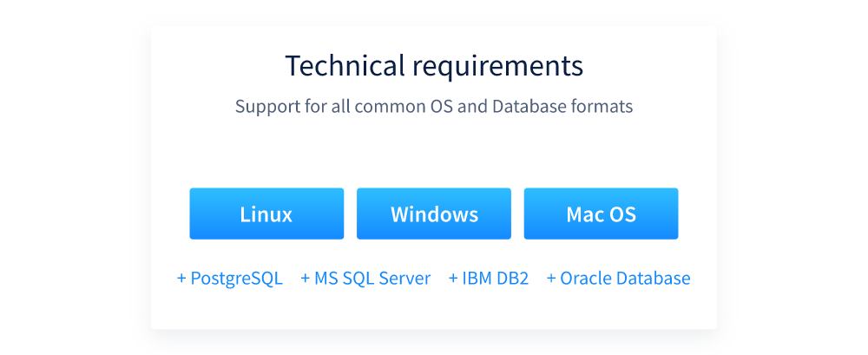This screenshot has height=355, width=868.
Task: Click the Technical requirements heading
Action: click(434, 66)
